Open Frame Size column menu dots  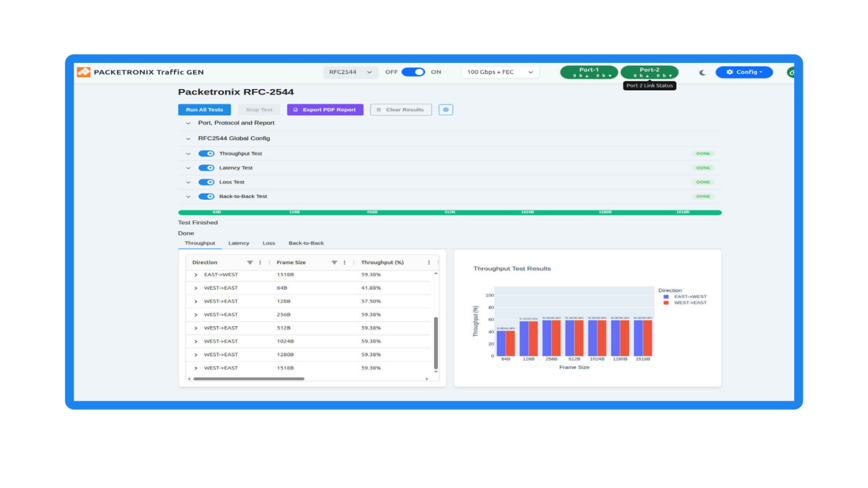[344, 263]
